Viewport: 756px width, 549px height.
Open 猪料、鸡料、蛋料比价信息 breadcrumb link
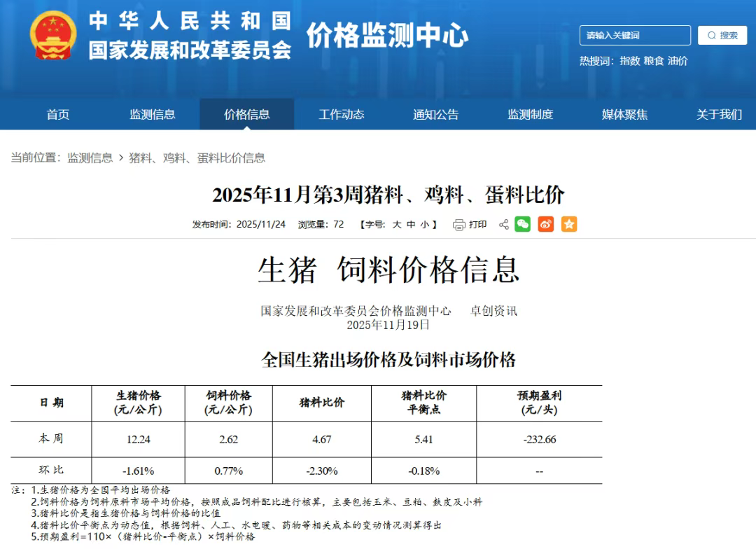coord(197,158)
